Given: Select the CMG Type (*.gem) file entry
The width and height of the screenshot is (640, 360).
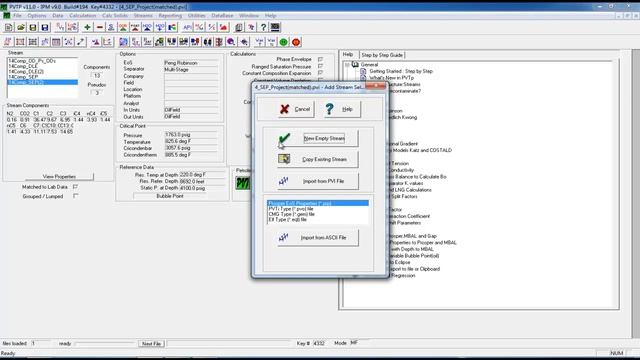Looking at the screenshot, I should (318, 214).
